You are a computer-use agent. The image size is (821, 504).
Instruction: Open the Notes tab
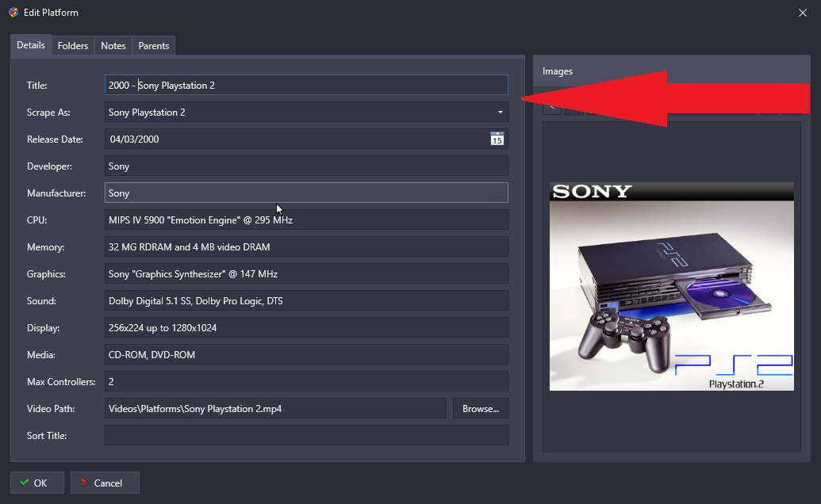(113, 46)
